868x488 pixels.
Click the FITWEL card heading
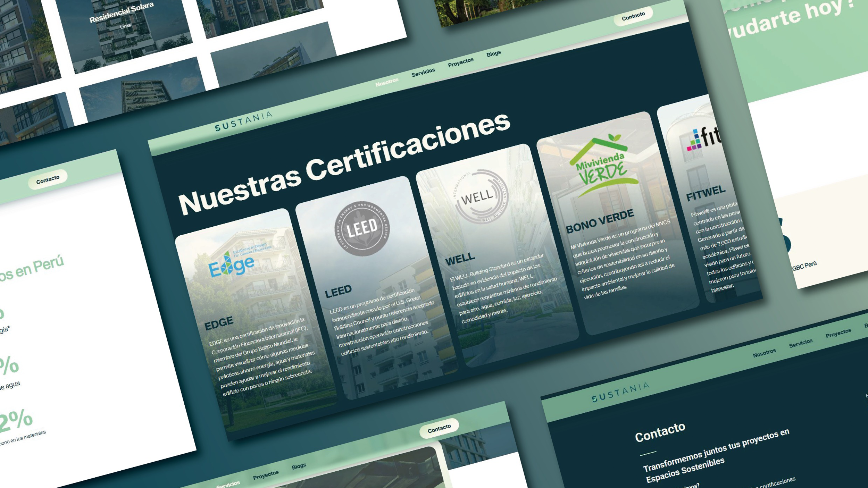706,193
